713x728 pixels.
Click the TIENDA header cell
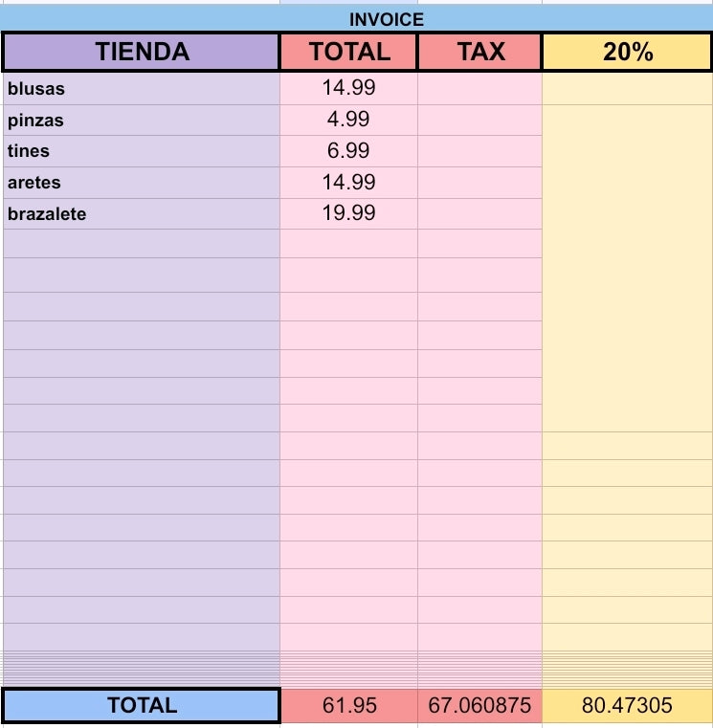pyautogui.click(x=142, y=52)
